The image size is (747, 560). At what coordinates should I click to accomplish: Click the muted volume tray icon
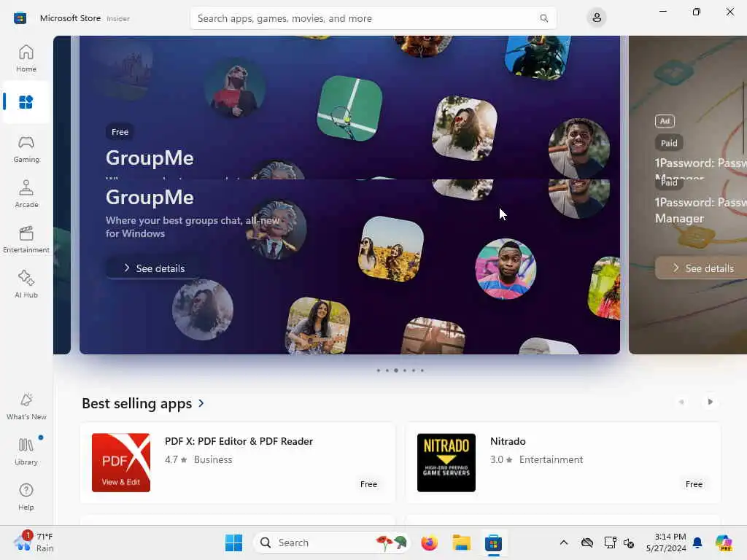[628, 542]
